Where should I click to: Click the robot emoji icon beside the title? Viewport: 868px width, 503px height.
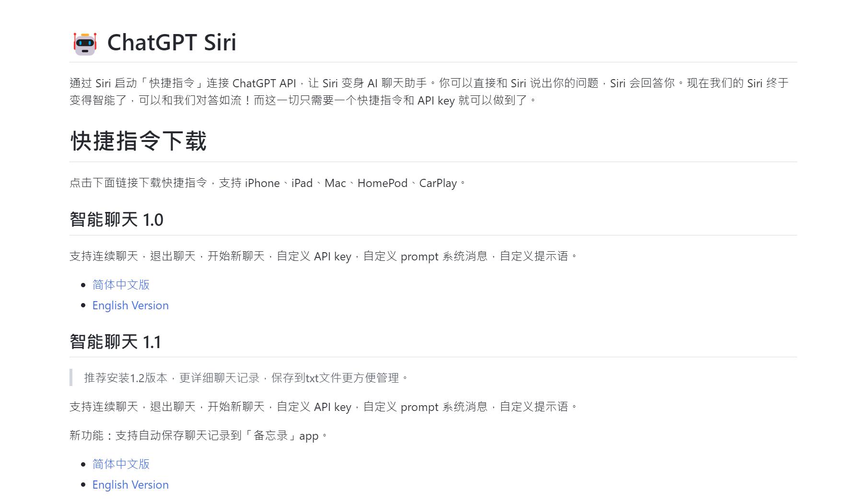[85, 44]
